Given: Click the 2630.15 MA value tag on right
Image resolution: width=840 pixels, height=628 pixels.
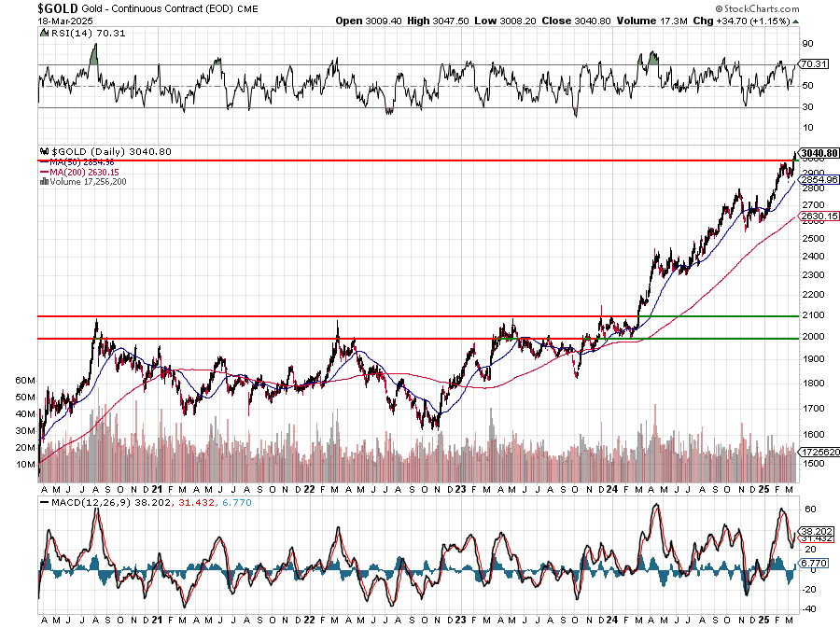Looking at the screenshot, I should pyautogui.click(x=819, y=216).
